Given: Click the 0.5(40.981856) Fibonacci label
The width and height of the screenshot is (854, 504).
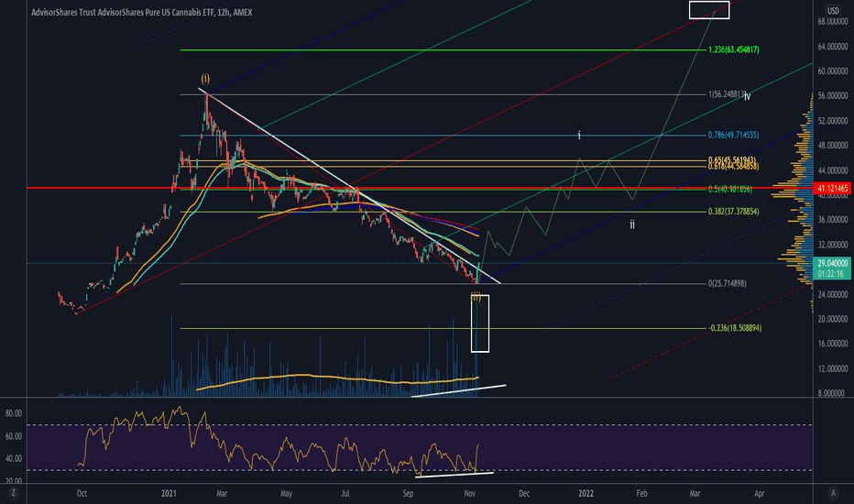Looking at the screenshot, I should (729, 189).
